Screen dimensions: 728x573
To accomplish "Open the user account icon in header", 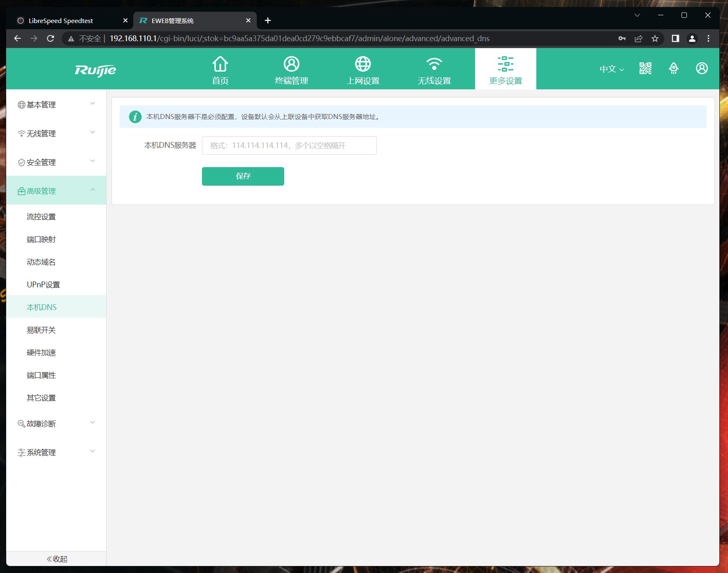I will 702,68.
